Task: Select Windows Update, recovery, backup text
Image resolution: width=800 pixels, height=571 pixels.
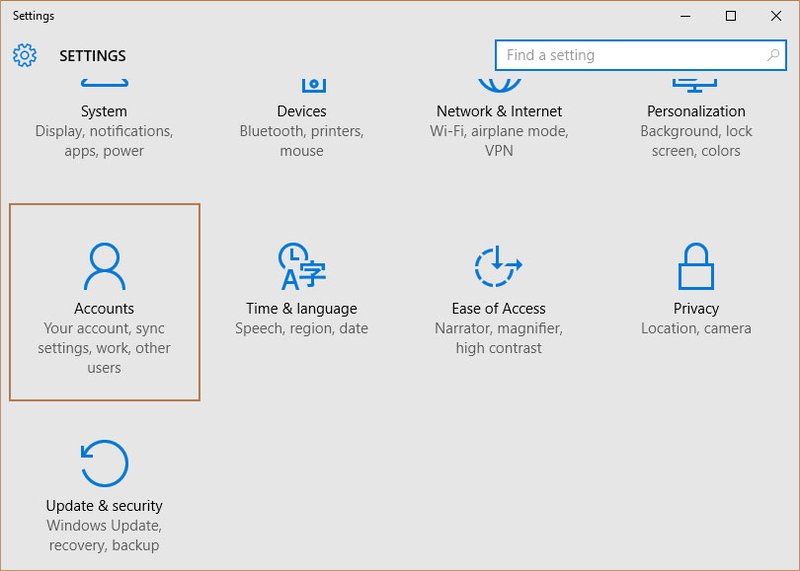Action: tap(104, 535)
